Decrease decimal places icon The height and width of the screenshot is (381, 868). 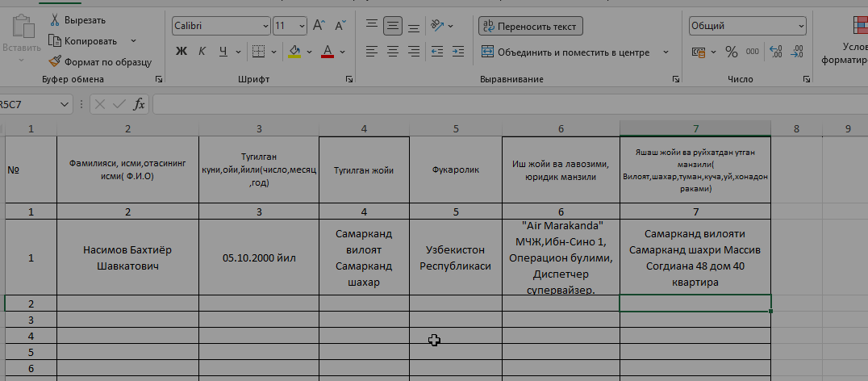tap(796, 52)
